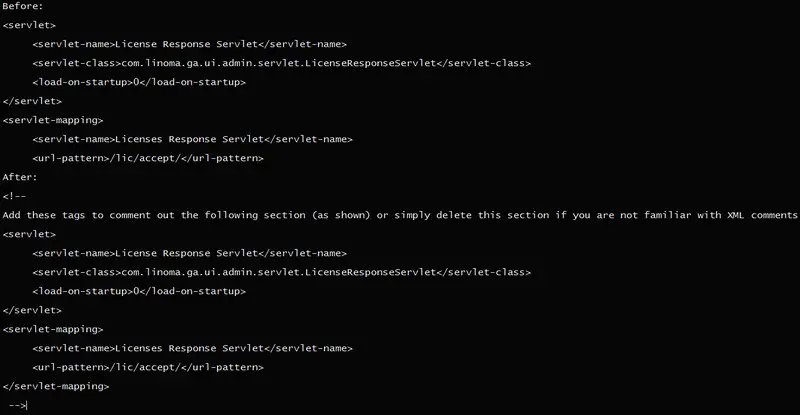Click the <!-- comment opening line

pos(14,196)
